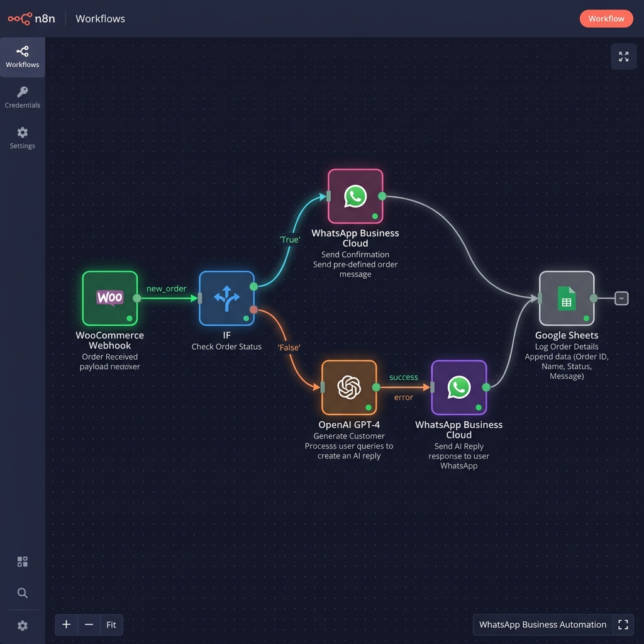Click the Workflows label in the top bar
The width and height of the screenshot is (644, 644).
pos(100,18)
